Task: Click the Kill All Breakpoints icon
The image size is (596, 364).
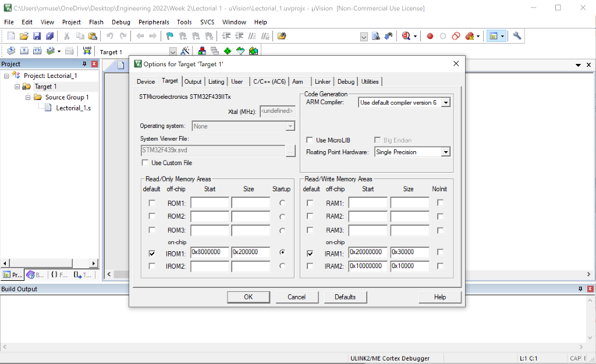Action: 470,36
